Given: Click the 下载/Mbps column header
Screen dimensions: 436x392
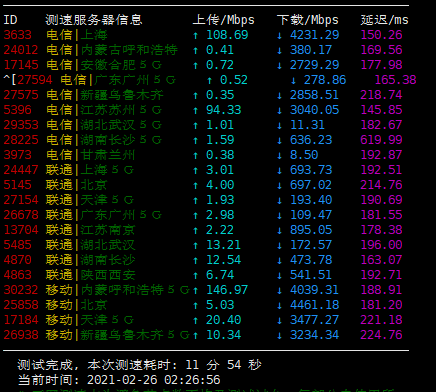Looking at the screenshot, I should 307,20.
